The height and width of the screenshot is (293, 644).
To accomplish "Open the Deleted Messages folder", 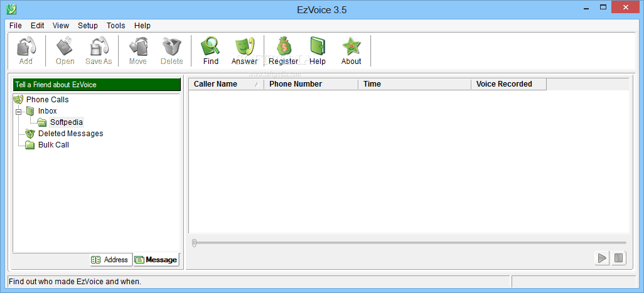I will (71, 134).
